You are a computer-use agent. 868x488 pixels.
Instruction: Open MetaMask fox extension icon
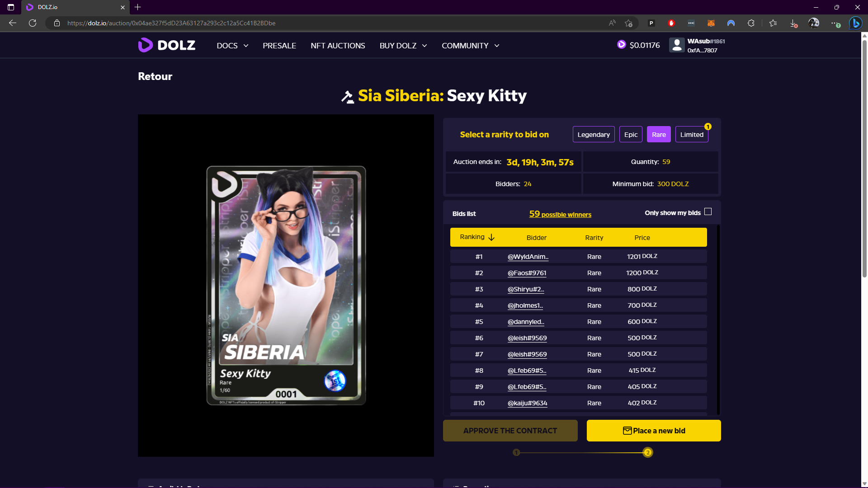click(711, 23)
